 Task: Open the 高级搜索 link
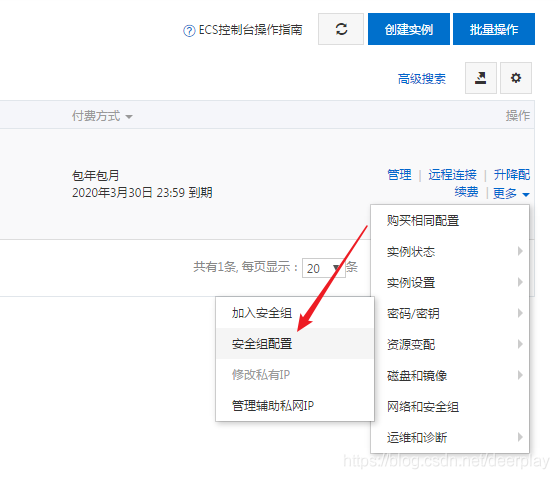(422, 78)
